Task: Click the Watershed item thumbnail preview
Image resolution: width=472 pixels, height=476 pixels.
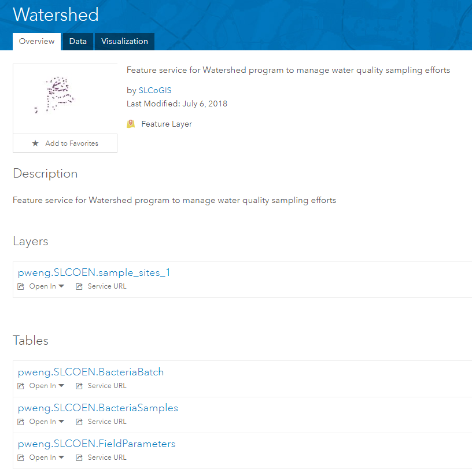Action: pyautogui.click(x=65, y=99)
